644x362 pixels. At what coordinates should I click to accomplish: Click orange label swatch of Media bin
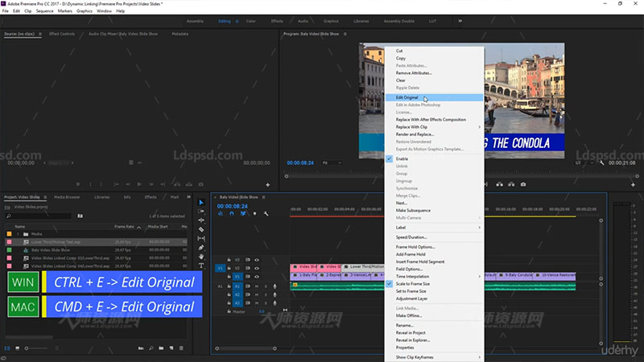click(9, 234)
